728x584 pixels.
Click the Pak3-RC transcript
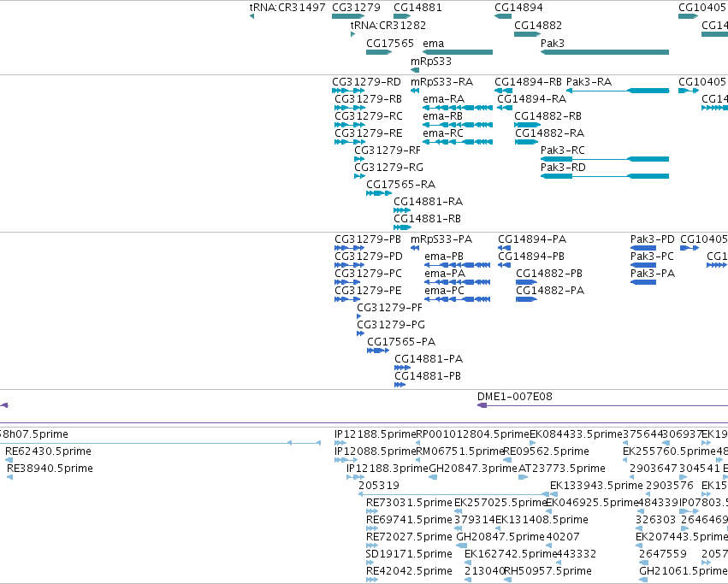tap(605, 159)
